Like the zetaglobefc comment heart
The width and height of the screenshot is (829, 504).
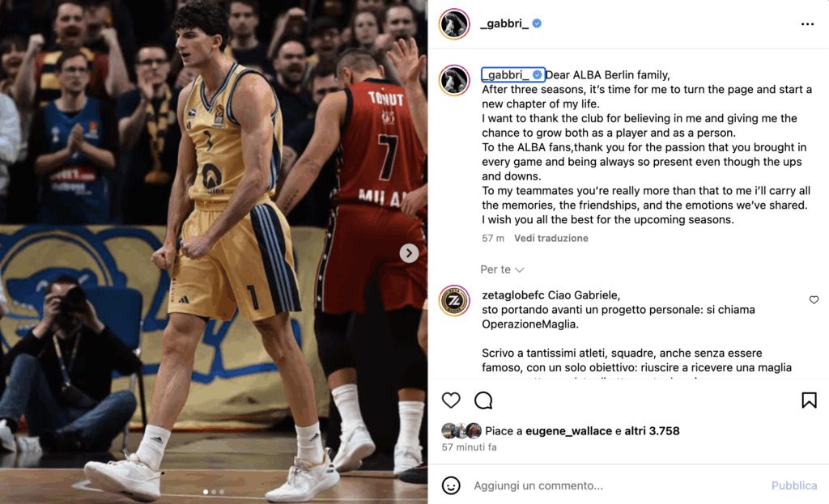pyautogui.click(x=814, y=299)
